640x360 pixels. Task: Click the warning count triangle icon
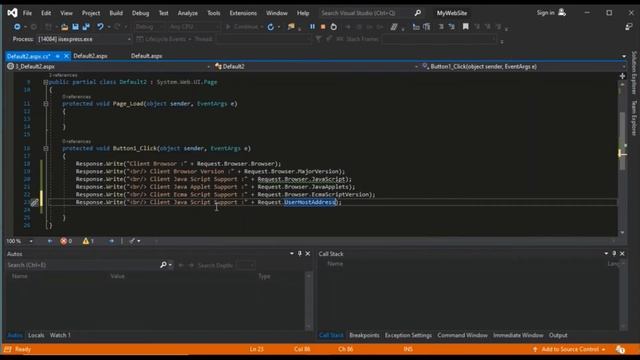coord(85,241)
